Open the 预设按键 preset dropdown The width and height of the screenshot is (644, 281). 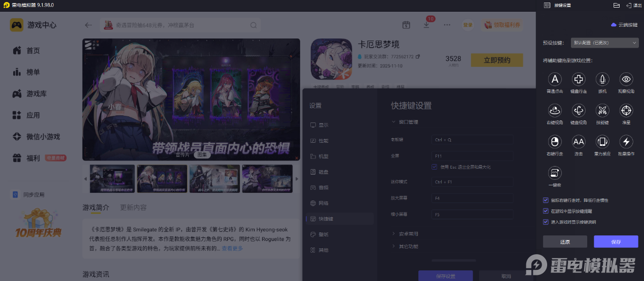(x=604, y=43)
